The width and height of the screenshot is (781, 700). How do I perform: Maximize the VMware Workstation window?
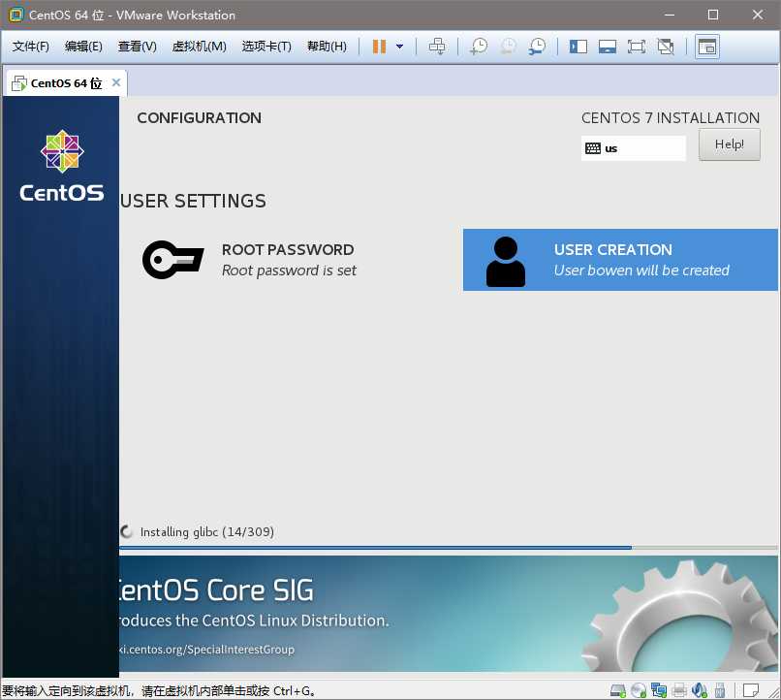pos(713,15)
